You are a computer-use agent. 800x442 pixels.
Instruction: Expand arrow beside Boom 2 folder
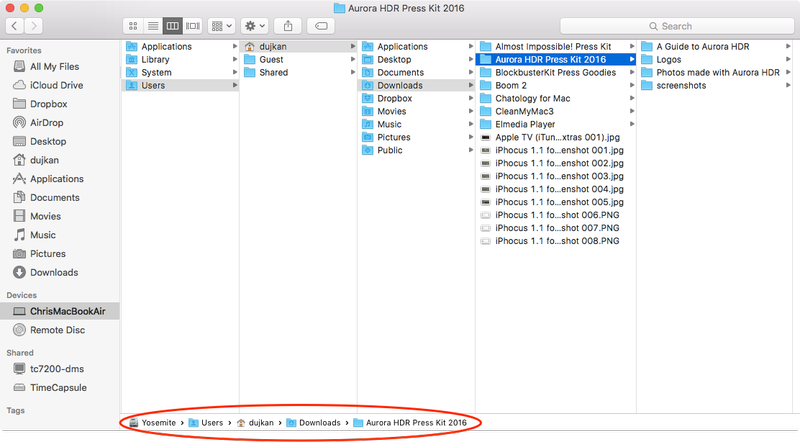click(632, 85)
